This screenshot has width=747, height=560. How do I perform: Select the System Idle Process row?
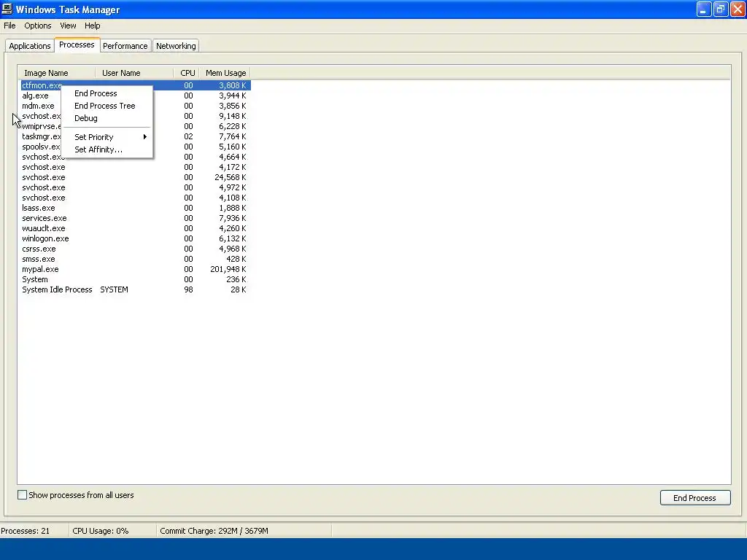135,289
